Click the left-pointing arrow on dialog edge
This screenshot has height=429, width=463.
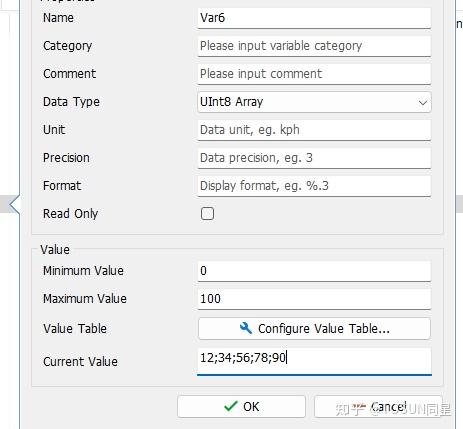click(15, 204)
